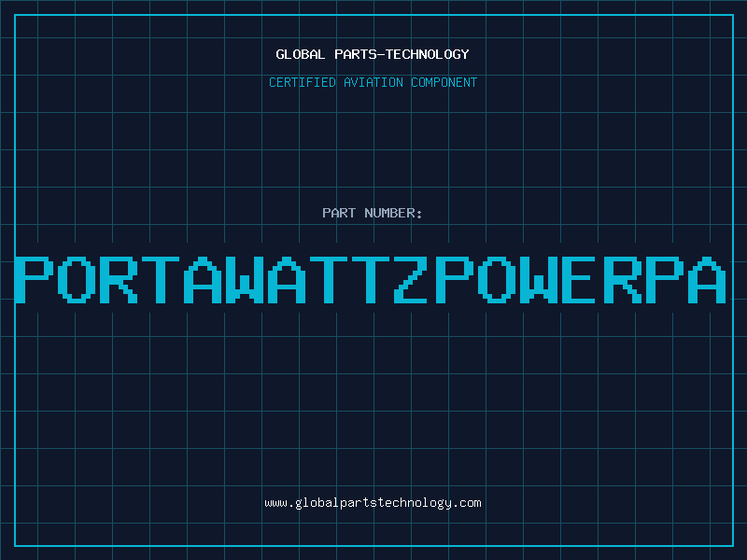This screenshot has height=560, width=747.
Task: Click the last letter A of the part number
Action: 707,280
